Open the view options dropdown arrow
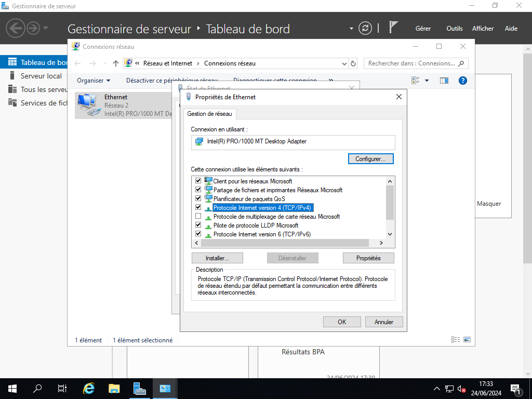The image size is (532, 399). [x=427, y=81]
